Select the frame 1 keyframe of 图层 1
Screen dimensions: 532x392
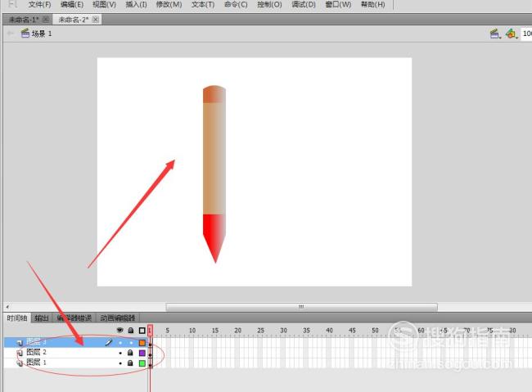(x=151, y=363)
